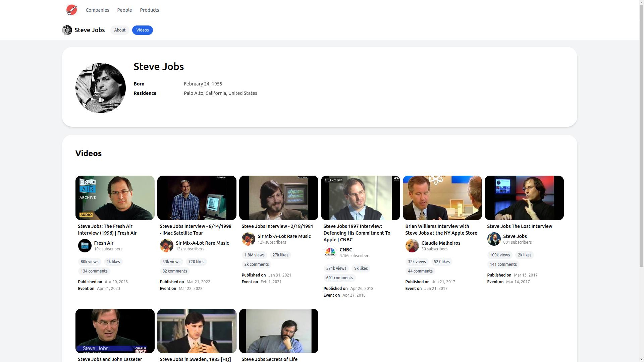
Task: Open the iMac Satellite Tour video thumbnail
Action: (x=197, y=198)
